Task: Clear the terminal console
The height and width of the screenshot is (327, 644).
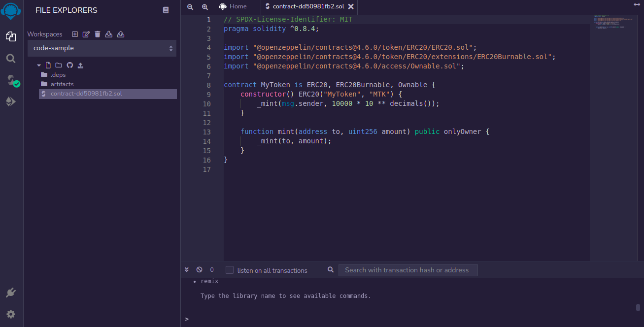Action: [x=200, y=270]
